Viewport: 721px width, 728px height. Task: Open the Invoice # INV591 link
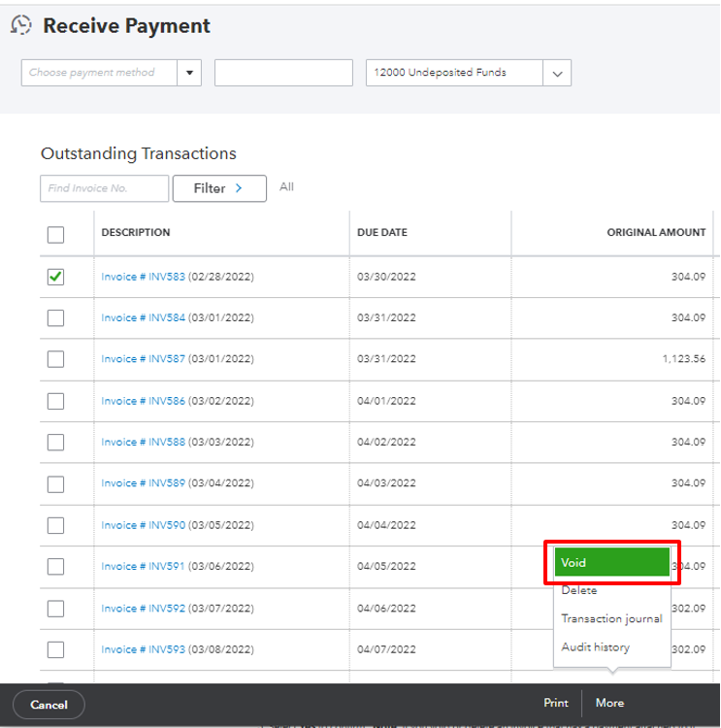click(143, 567)
